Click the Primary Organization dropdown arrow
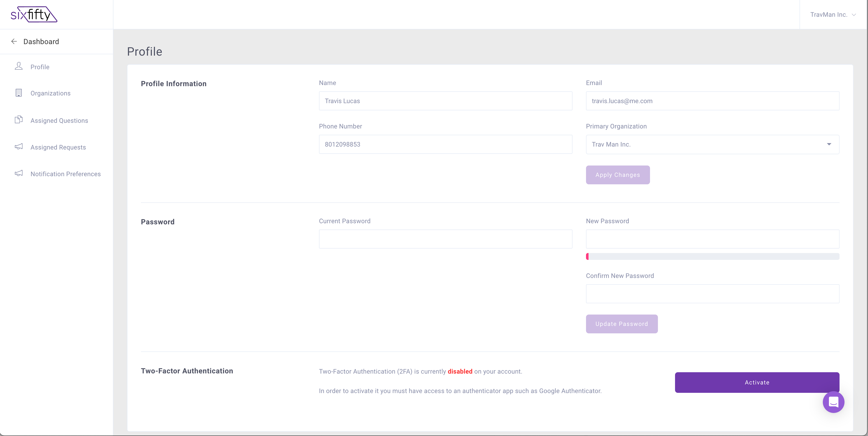The width and height of the screenshot is (868, 436). pos(829,144)
